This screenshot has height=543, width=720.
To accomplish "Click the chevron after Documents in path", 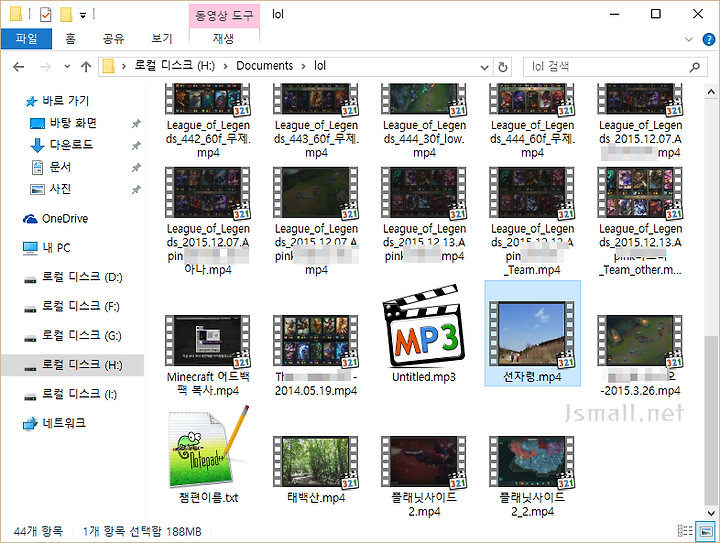I will coord(304,67).
